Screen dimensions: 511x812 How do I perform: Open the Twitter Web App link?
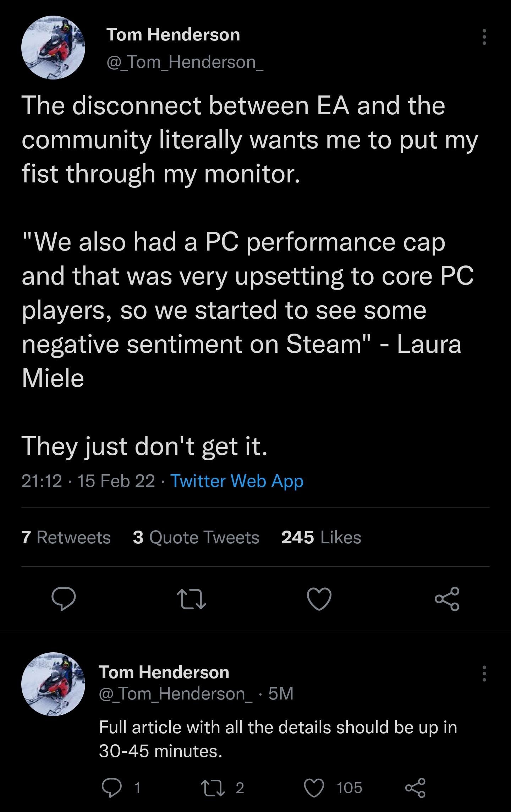pyautogui.click(x=237, y=481)
